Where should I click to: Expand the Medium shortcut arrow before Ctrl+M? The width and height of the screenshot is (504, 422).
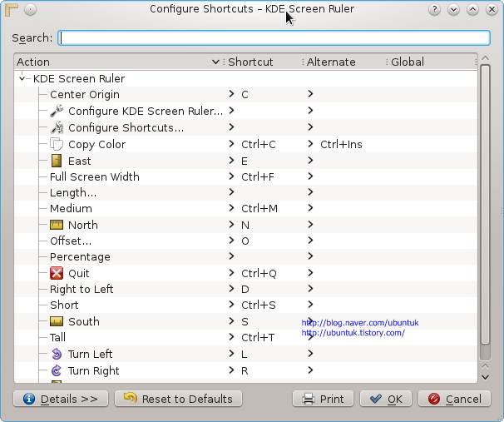[231, 208]
